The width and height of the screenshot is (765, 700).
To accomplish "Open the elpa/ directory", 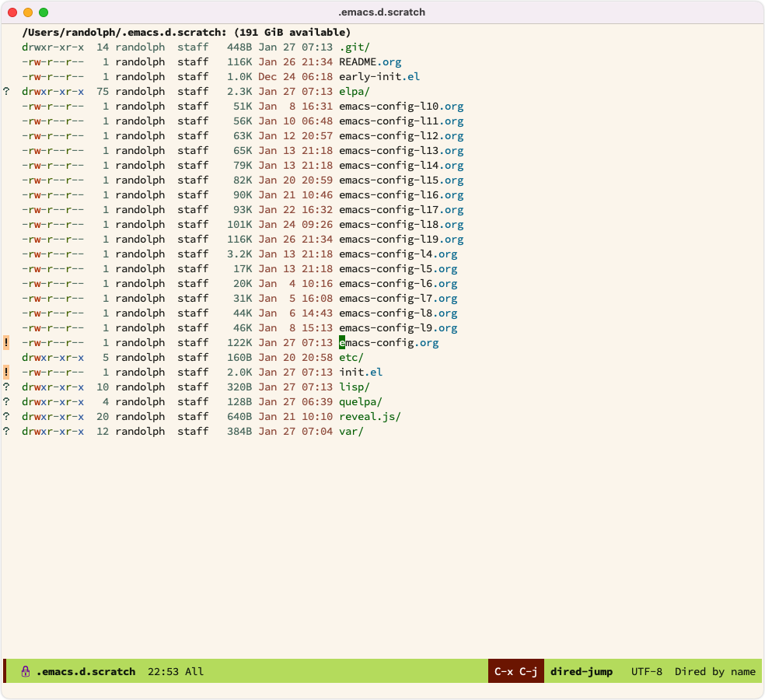I will (355, 91).
